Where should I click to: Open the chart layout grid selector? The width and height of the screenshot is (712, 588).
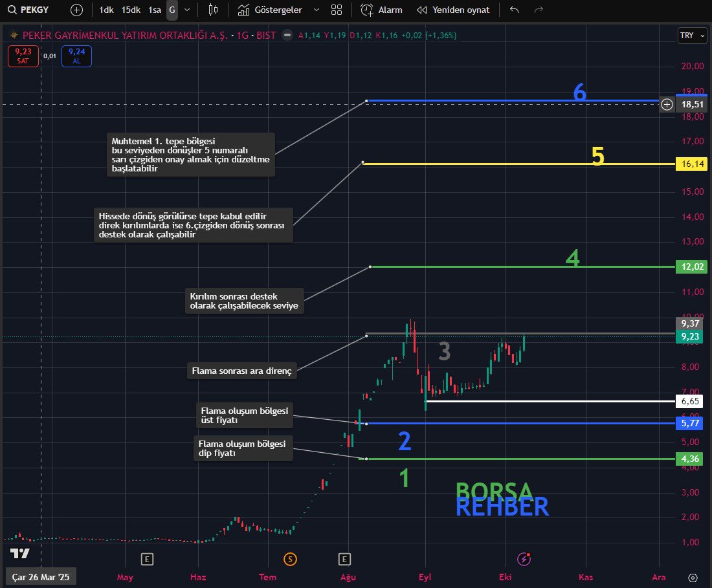click(337, 10)
